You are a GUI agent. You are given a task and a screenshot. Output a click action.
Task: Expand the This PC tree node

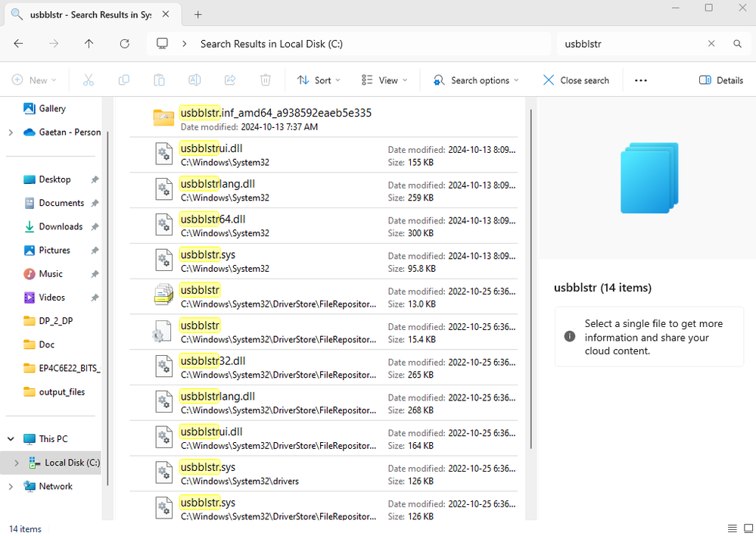click(x=11, y=439)
